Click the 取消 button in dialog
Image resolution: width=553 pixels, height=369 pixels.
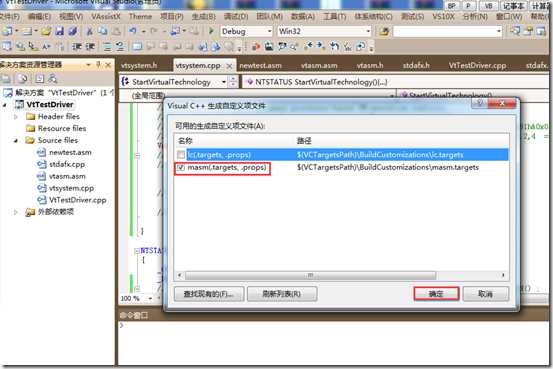pos(486,294)
